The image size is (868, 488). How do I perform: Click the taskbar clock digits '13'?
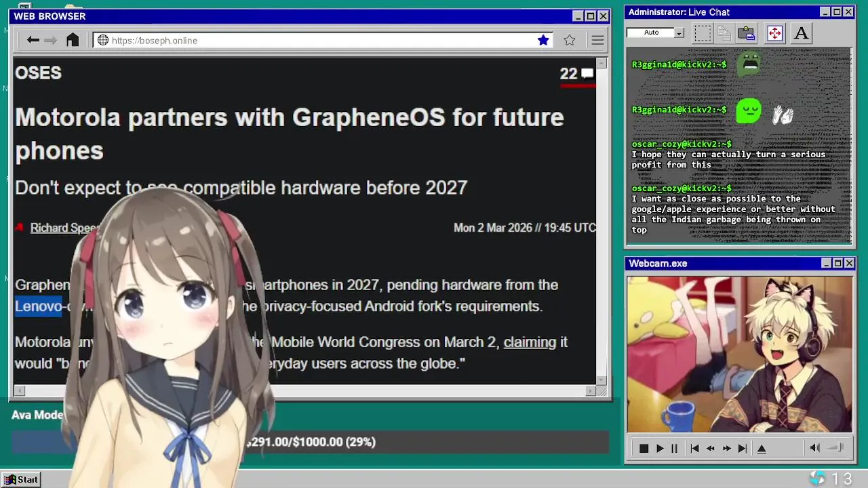tap(842, 479)
